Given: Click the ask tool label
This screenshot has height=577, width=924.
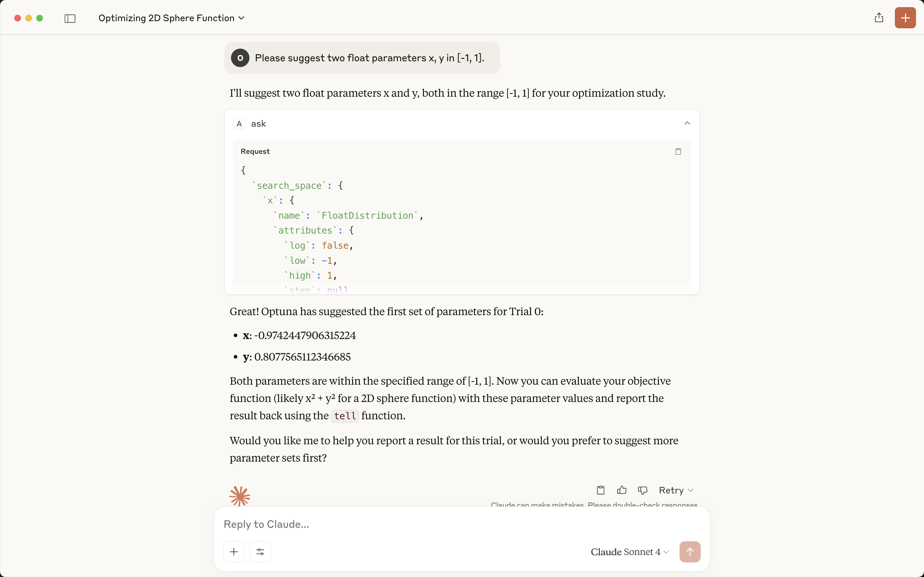Looking at the screenshot, I should tap(258, 124).
